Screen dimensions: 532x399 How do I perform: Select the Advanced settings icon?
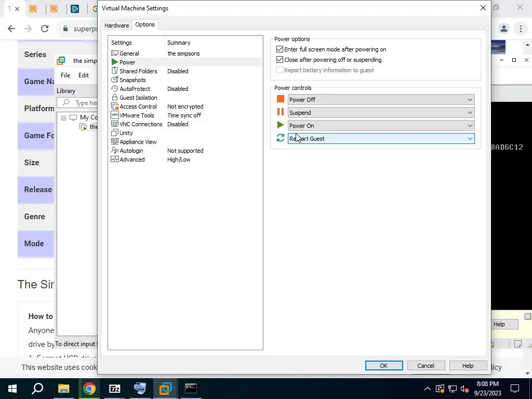point(115,159)
